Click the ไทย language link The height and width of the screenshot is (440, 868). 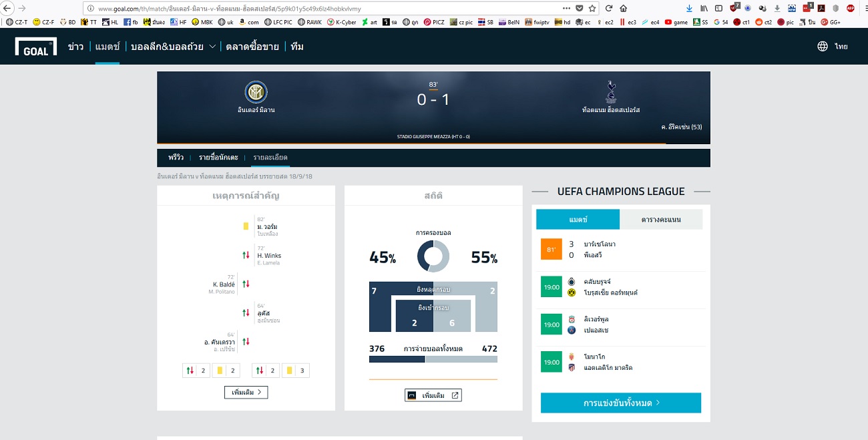pos(841,47)
